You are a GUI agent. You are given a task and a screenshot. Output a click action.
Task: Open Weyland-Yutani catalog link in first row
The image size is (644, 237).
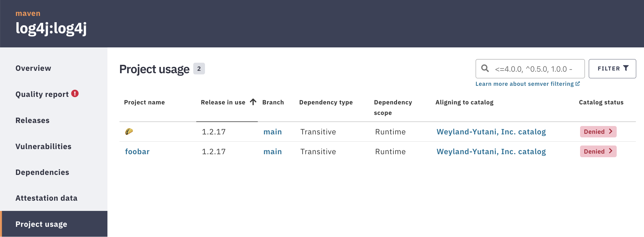tap(491, 132)
